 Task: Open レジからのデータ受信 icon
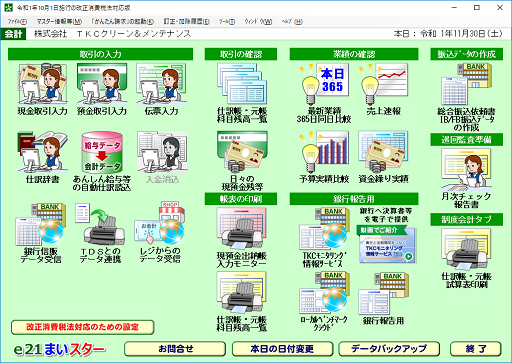point(160,232)
